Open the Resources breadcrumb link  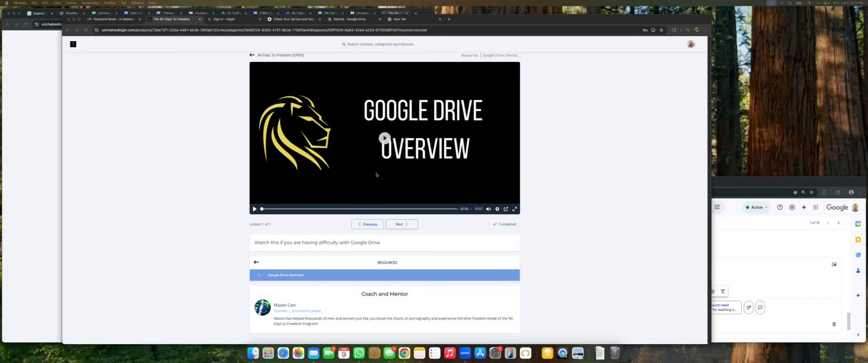click(470, 55)
